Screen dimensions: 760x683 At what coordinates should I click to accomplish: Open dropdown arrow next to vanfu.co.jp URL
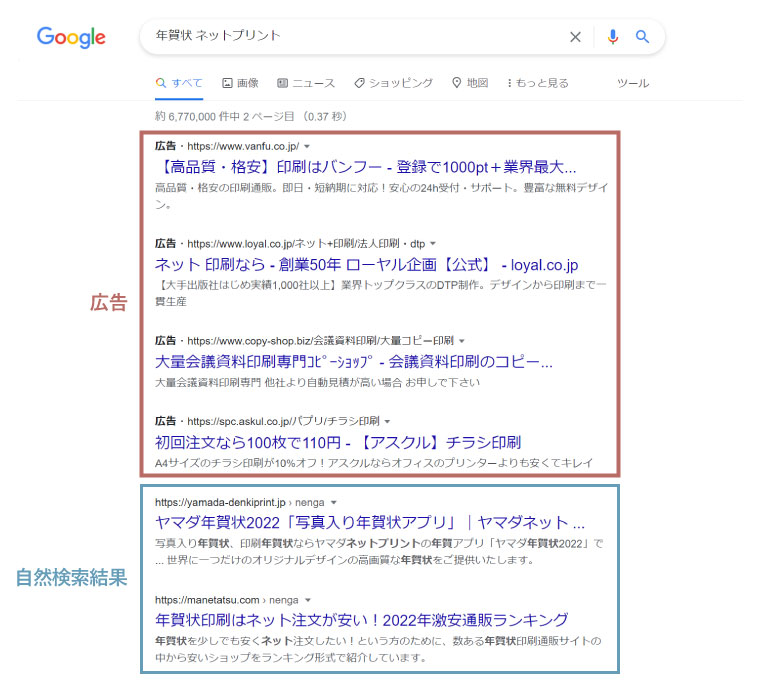pos(307,146)
